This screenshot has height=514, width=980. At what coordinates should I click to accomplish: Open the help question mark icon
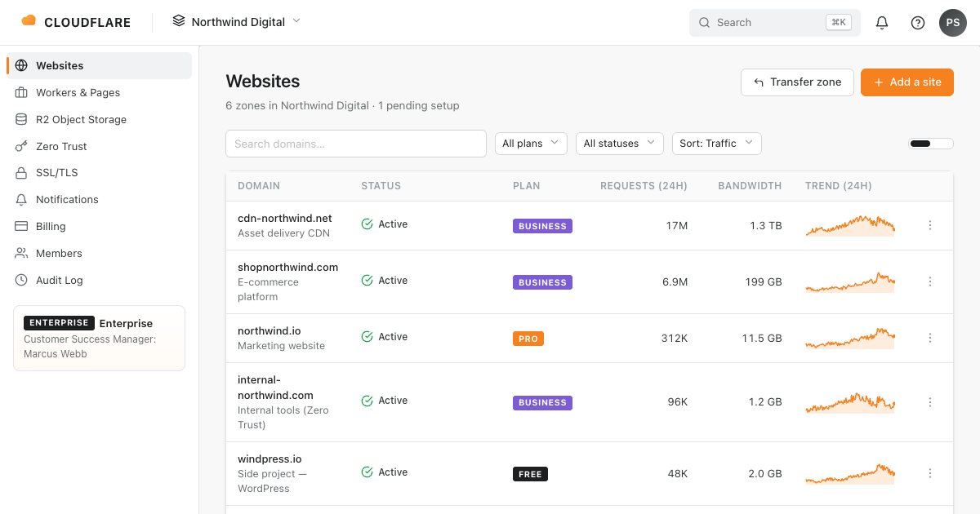click(918, 23)
